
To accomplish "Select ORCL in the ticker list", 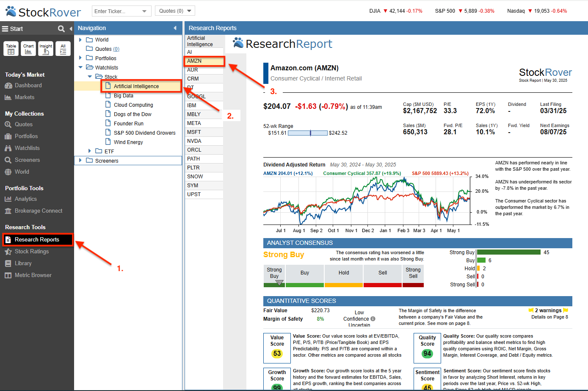I will [x=204, y=150].
